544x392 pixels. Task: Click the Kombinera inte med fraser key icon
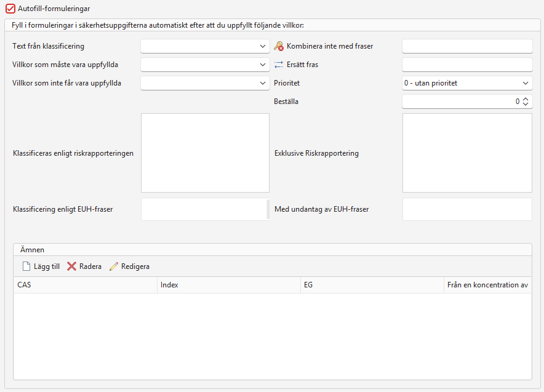pyautogui.click(x=279, y=46)
